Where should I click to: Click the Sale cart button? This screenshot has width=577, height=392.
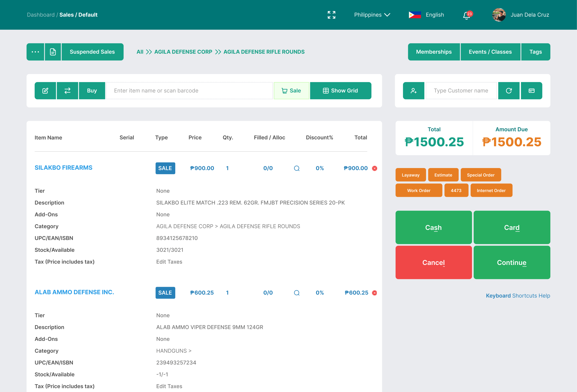click(x=291, y=91)
